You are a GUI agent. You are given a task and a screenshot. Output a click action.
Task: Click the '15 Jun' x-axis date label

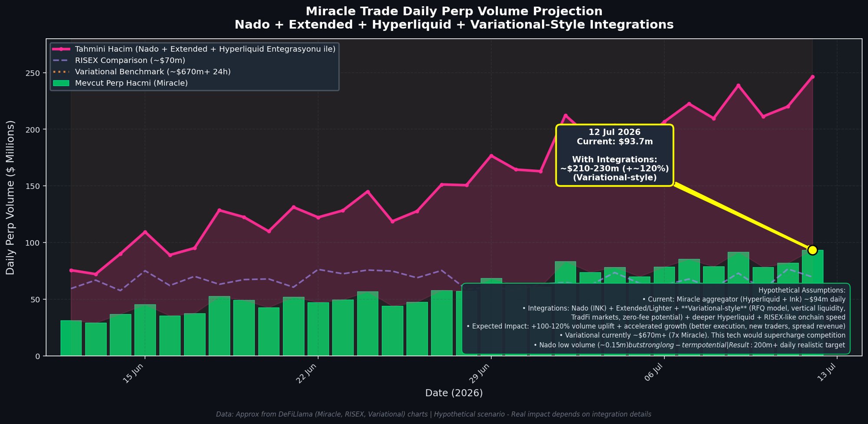(x=133, y=373)
